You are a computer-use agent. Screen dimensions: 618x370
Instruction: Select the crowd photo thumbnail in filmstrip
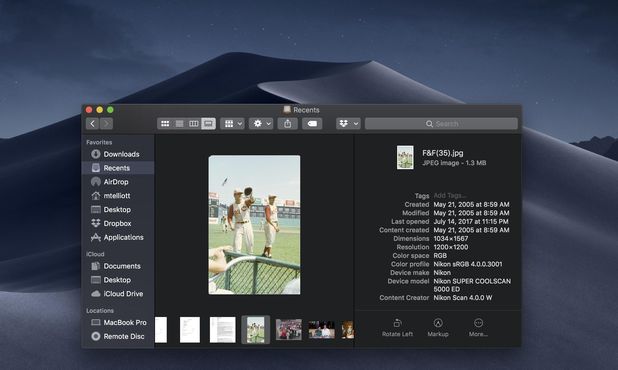click(x=289, y=329)
